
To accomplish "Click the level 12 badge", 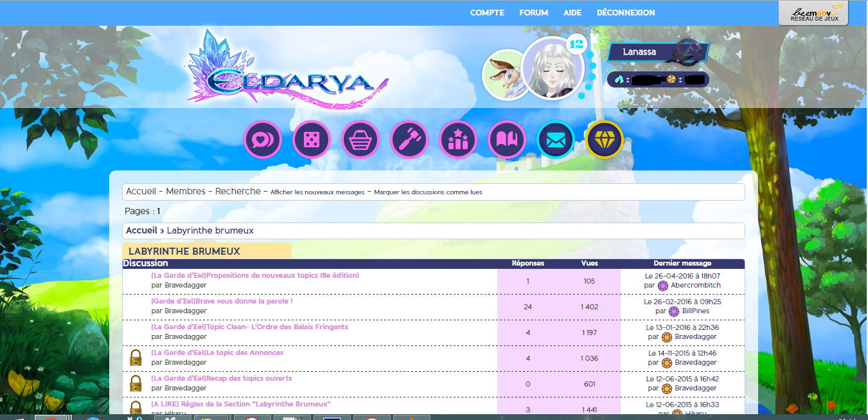I will pyautogui.click(x=576, y=44).
